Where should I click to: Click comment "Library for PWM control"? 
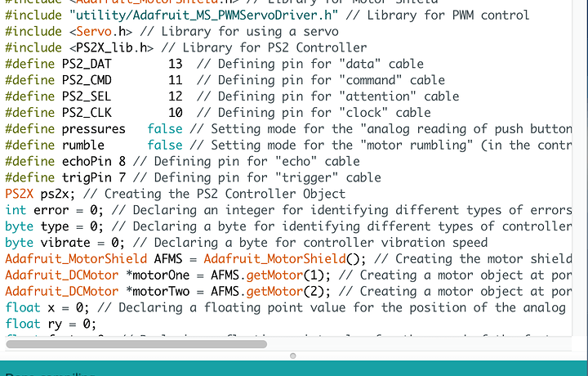[437, 16]
